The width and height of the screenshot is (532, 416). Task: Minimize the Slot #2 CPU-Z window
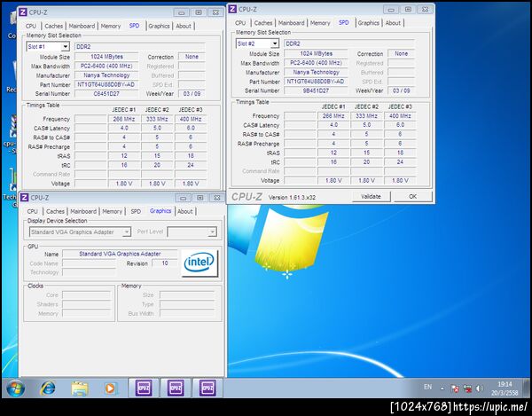point(391,10)
